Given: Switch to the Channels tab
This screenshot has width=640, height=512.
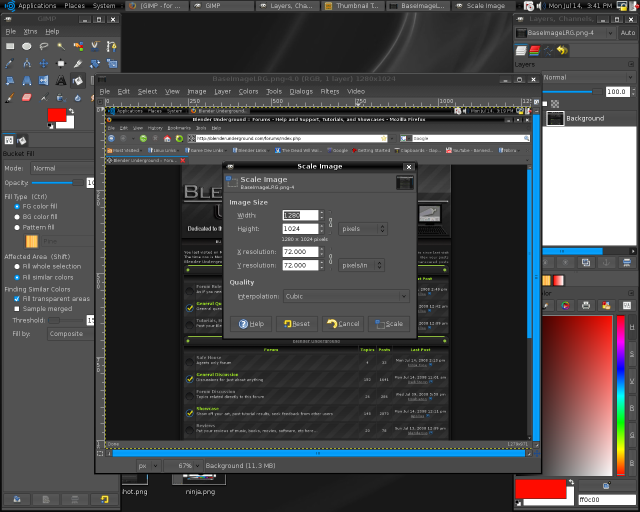Looking at the screenshot, I should [535, 51].
